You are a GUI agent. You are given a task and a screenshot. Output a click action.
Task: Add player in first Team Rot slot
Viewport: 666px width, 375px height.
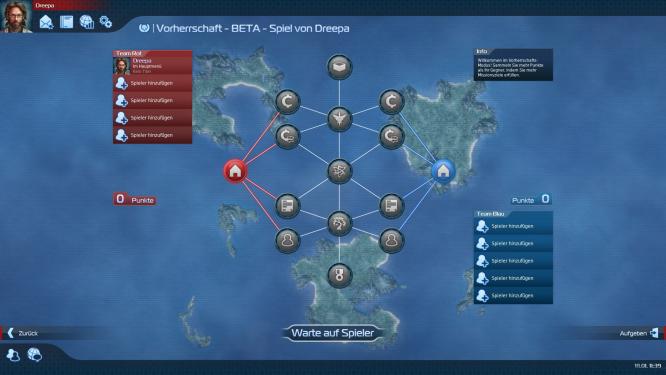[152, 83]
